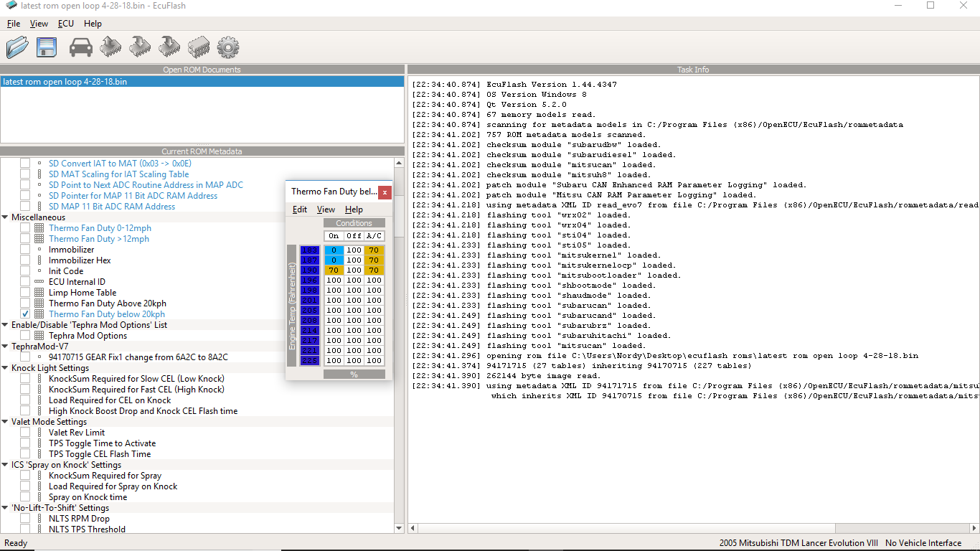Open options with the gear icon
Screen dimensions: 980x551
(227, 47)
